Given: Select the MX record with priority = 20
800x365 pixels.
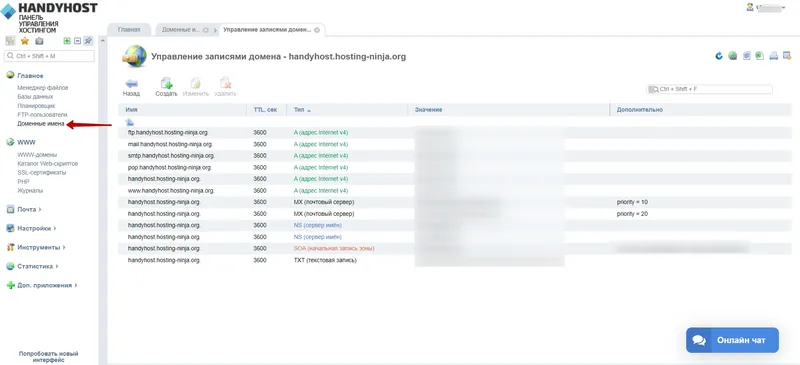Looking at the screenshot, I should coord(455,214).
